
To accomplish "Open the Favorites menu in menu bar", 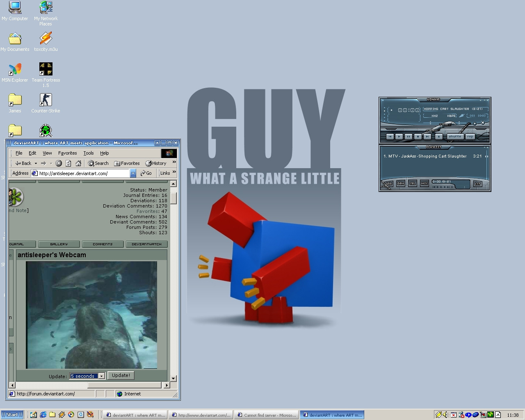I will tap(67, 153).
